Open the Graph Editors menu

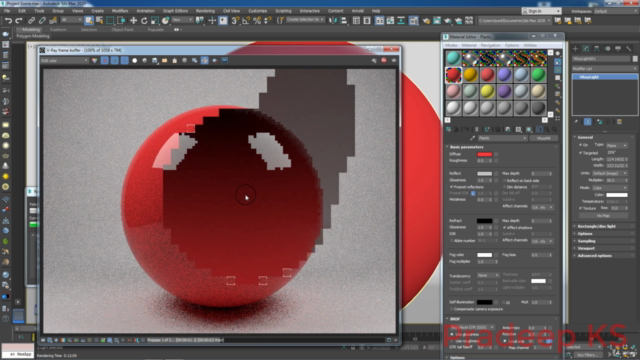(x=176, y=11)
